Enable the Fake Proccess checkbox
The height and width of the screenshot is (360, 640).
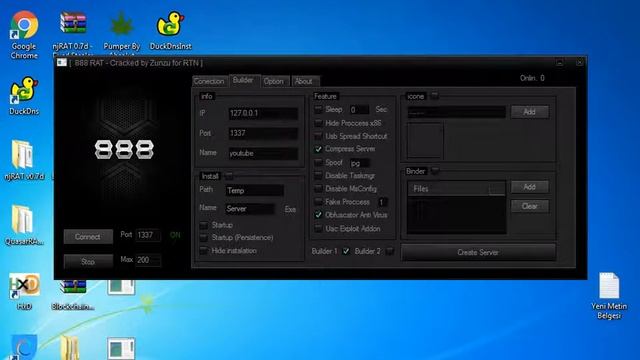318,202
